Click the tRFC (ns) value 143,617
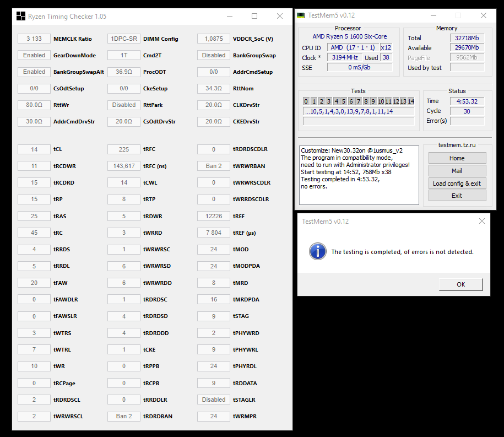Screen dimensions: 504x437 124,166
